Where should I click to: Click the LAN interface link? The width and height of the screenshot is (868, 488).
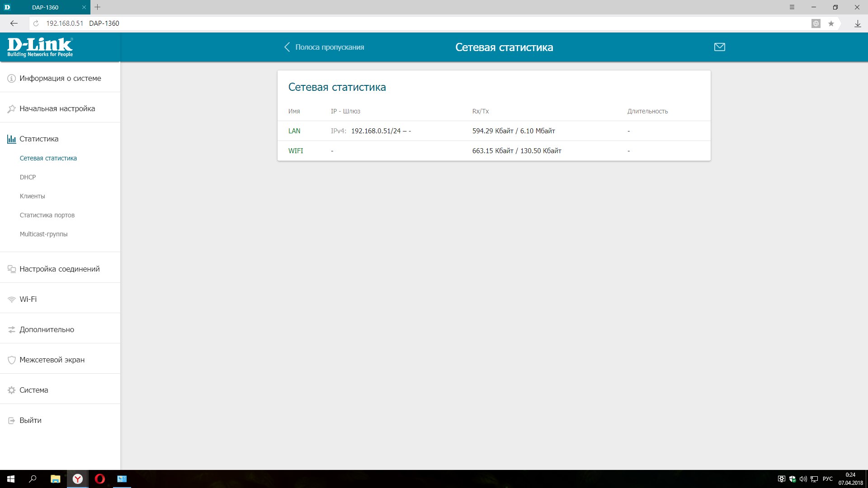294,131
